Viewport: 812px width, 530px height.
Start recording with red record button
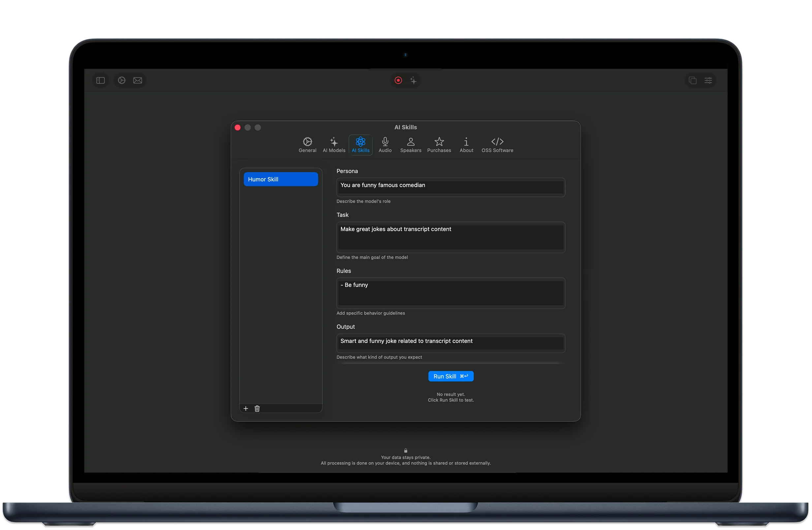[398, 80]
